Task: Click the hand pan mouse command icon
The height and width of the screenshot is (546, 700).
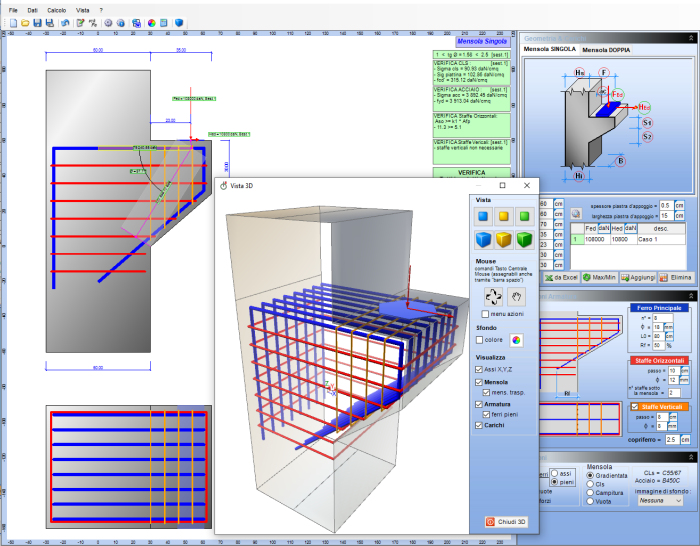Action: click(x=517, y=296)
